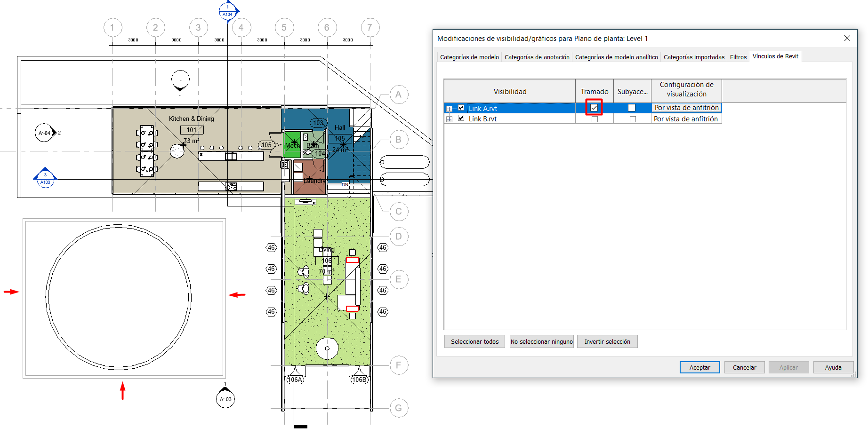Image resolution: width=868 pixels, height=443 pixels.
Task: Open Categorías de anotación tab
Action: (x=537, y=57)
